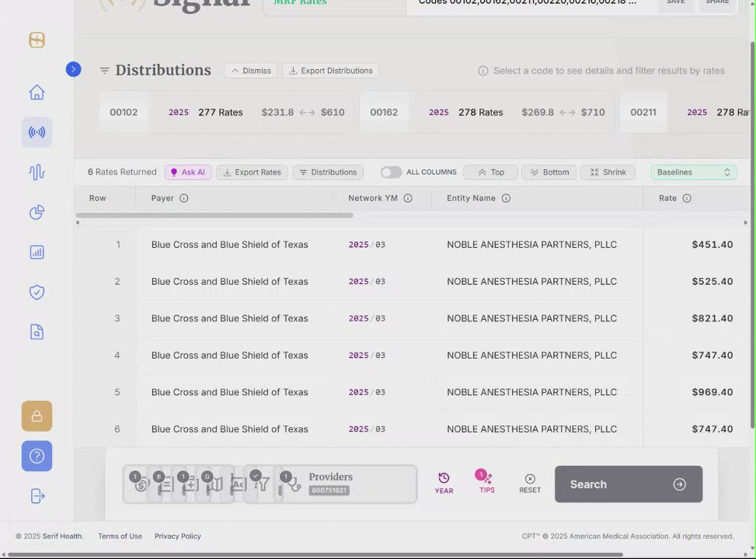
Task: Click the $451.40 rate in row 1
Action: [712, 245]
